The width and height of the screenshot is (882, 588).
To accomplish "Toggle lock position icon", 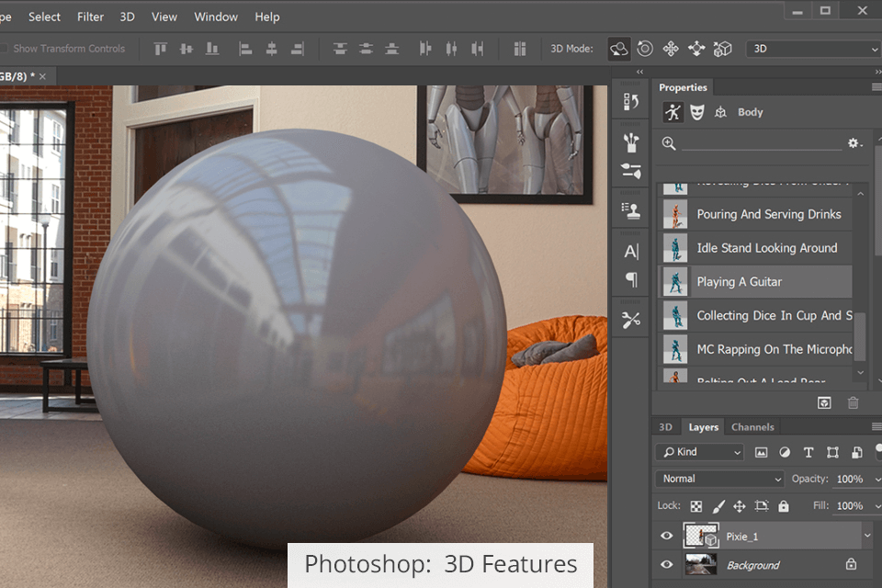I will point(739,506).
